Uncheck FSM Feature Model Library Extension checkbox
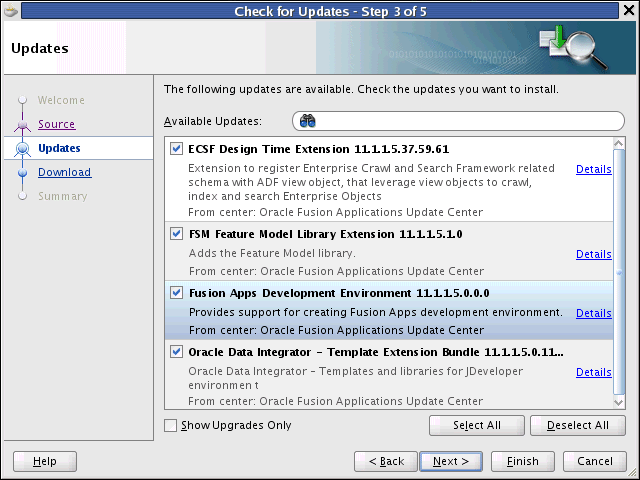640x480 pixels. point(176,234)
